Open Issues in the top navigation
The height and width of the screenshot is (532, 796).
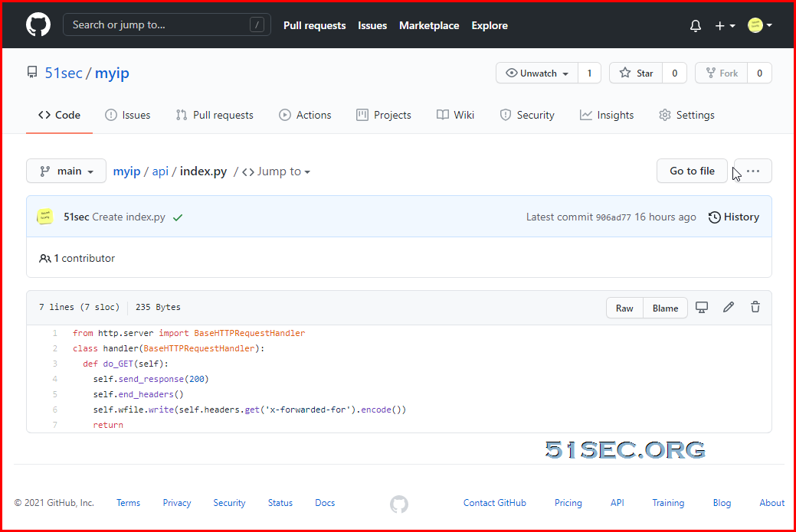pos(372,25)
